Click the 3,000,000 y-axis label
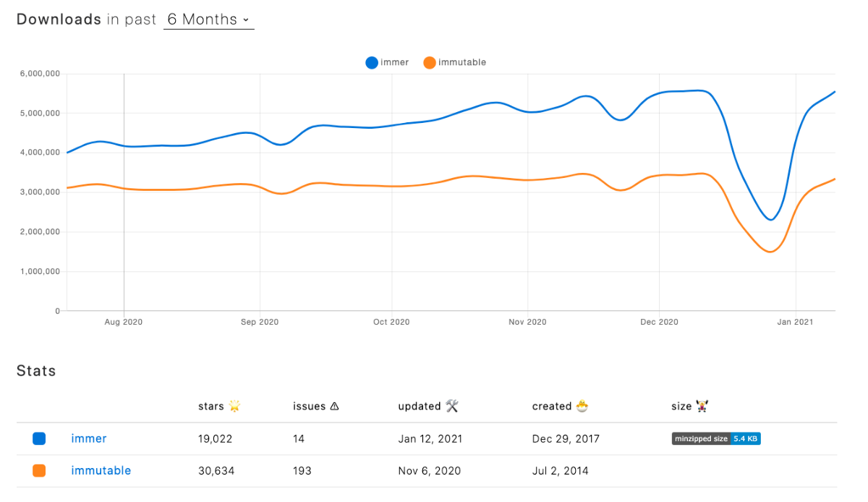 point(41,192)
